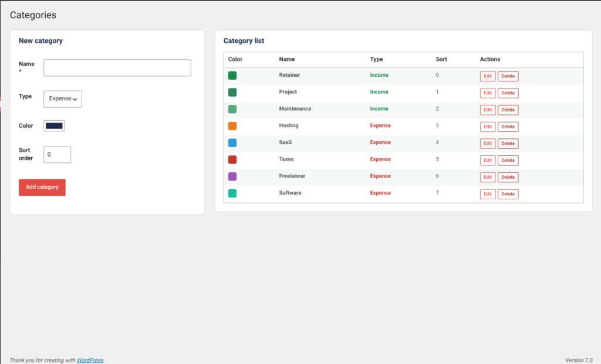601x364 pixels.
Task: Click the SaaS blue color swatch
Action: pyautogui.click(x=232, y=143)
